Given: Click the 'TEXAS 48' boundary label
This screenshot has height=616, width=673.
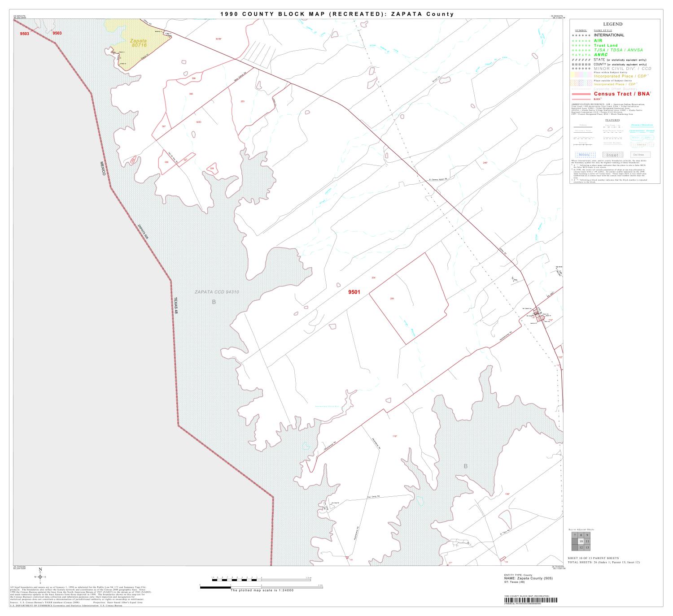Looking at the screenshot, I should pos(177,305).
